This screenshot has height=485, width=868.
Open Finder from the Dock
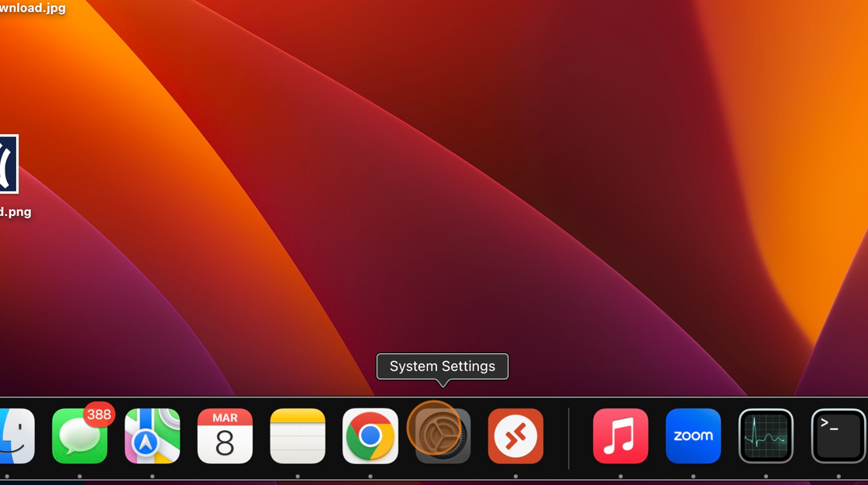(16, 436)
